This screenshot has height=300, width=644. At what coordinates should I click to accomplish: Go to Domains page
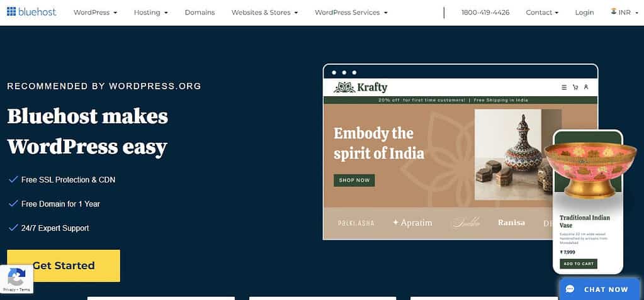200,13
